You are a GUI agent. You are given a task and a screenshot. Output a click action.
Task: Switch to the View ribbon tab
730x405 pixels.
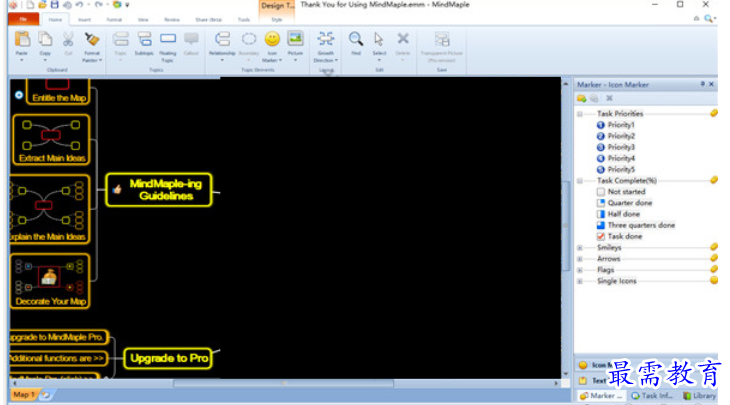click(x=143, y=20)
